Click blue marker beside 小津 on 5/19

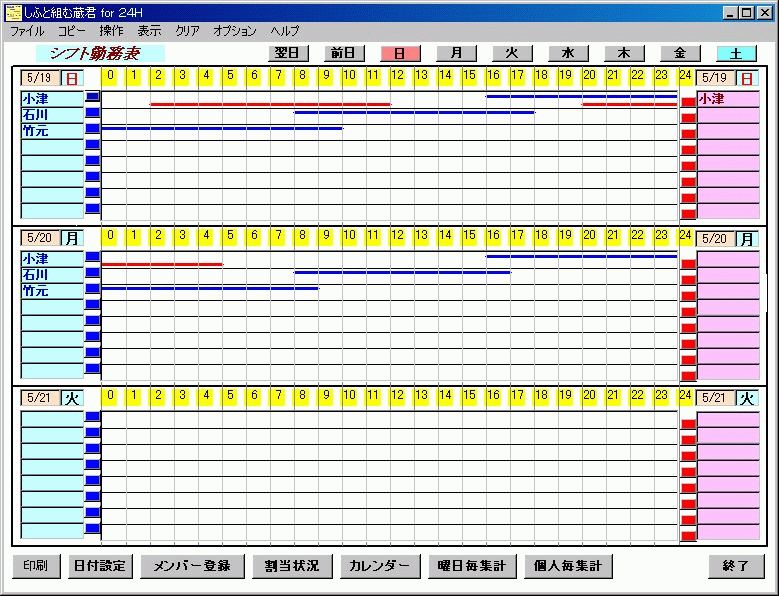click(x=92, y=96)
